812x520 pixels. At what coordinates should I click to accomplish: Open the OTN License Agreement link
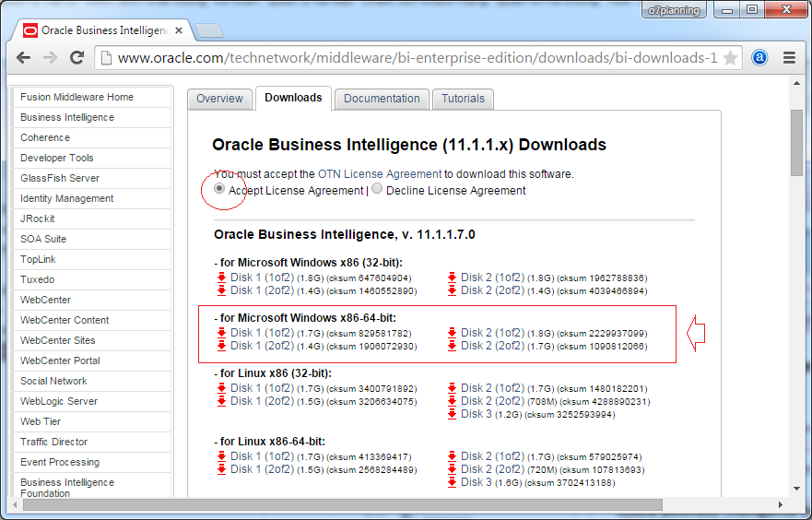(x=380, y=174)
